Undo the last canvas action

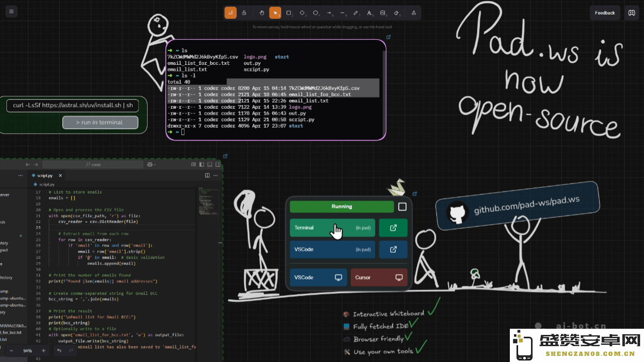pos(59,351)
